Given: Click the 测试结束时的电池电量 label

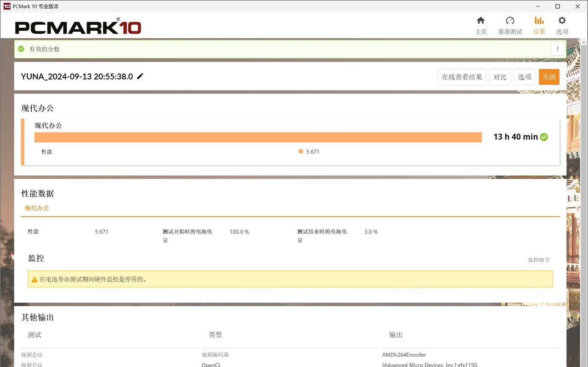Looking at the screenshot, I should pos(322,235).
